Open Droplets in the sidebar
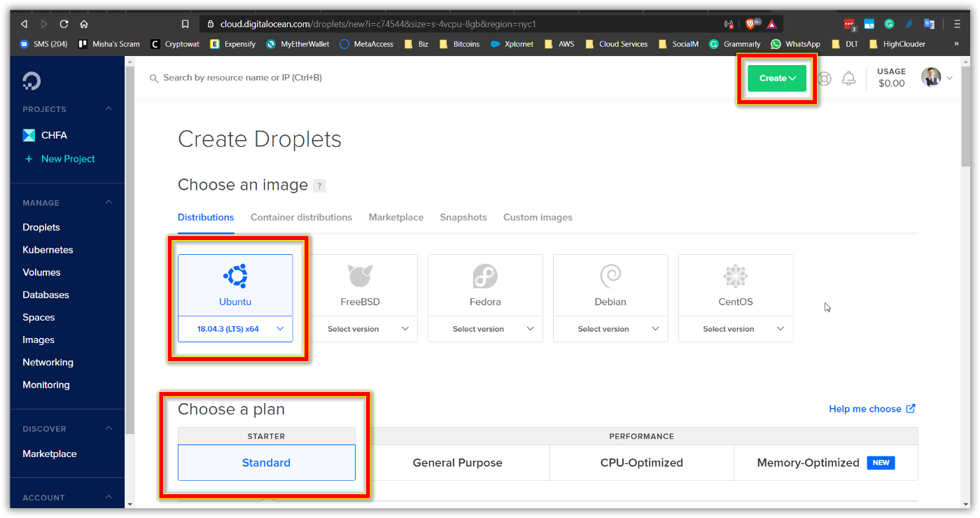The width and height of the screenshot is (980, 518). pyautogui.click(x=41, y=227)
